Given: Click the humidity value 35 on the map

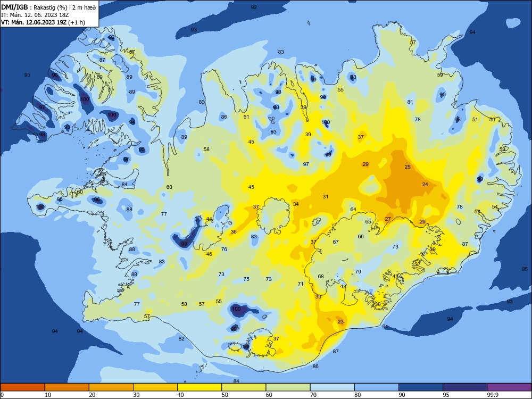Looking at the screenshot, I should 318,296.
